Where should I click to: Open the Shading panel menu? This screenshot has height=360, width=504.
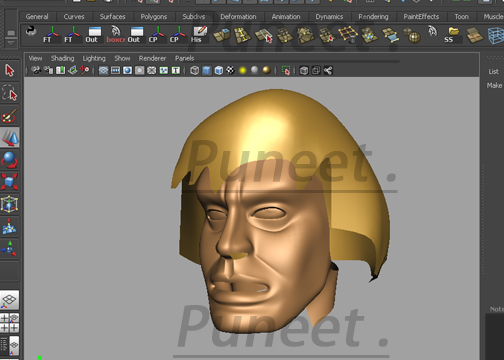click(x=62, y=58)
